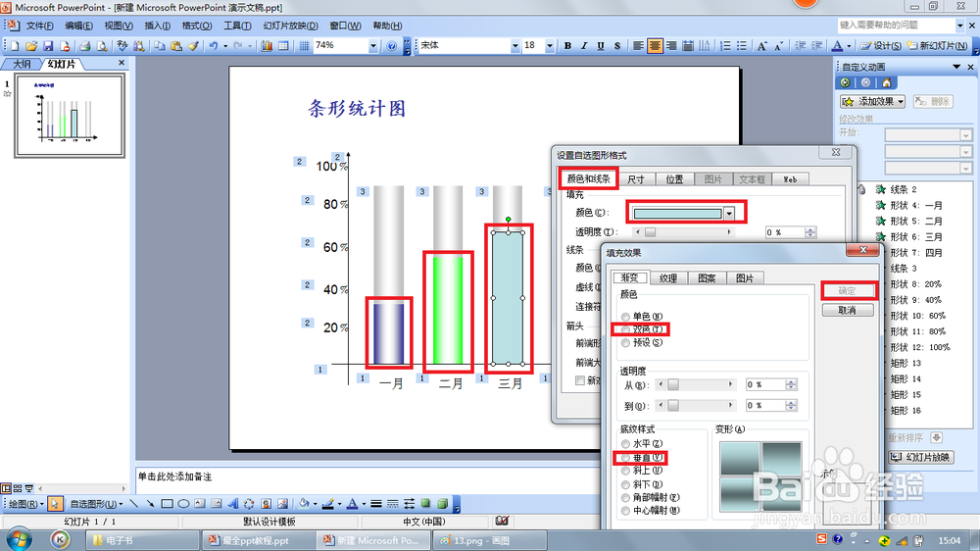Open Print Preview with the magnifier page icon
Viewport: 980px width, 551px height.
[x=101, y=46]
